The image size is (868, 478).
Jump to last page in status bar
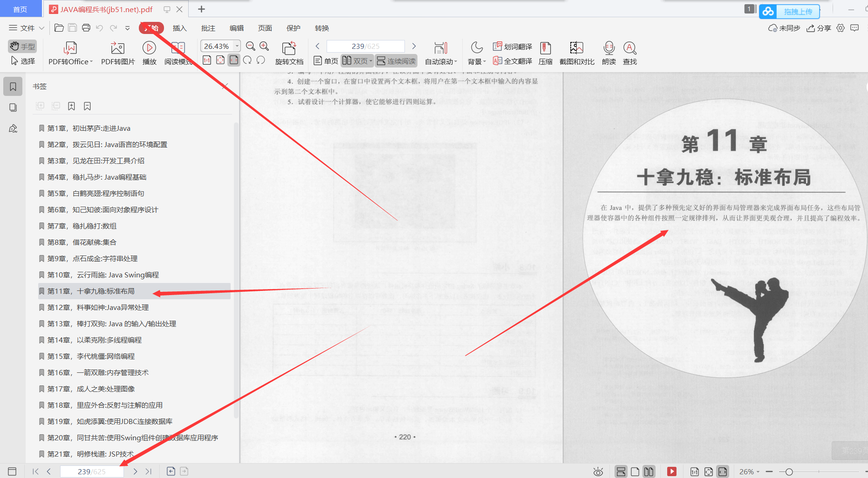click(149, 471)
